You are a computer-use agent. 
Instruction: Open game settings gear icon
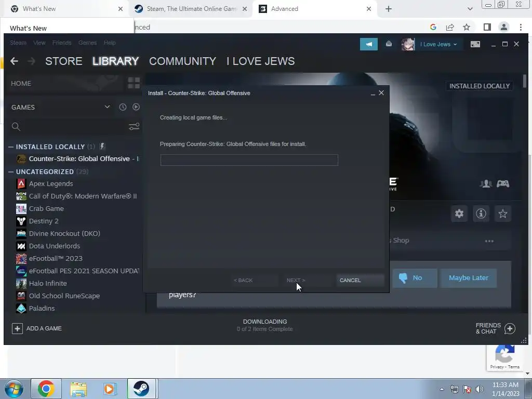pos(459,214)
